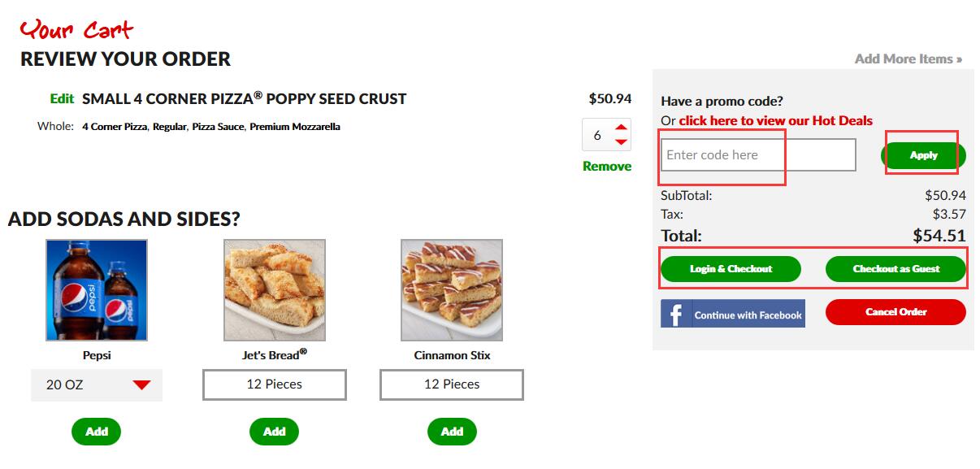The image size is (980, 469).
Task: Add Cinnamon Stix to the order
Action: (452, 432)
